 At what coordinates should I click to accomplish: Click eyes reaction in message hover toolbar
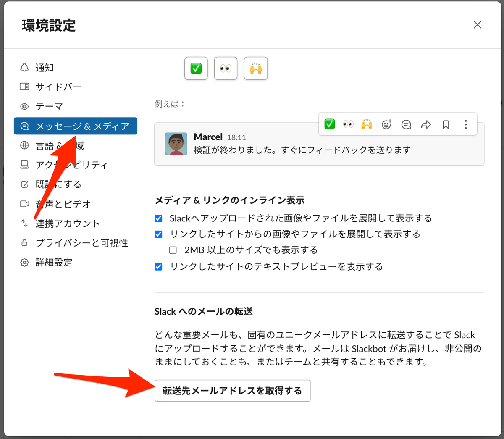348,124
